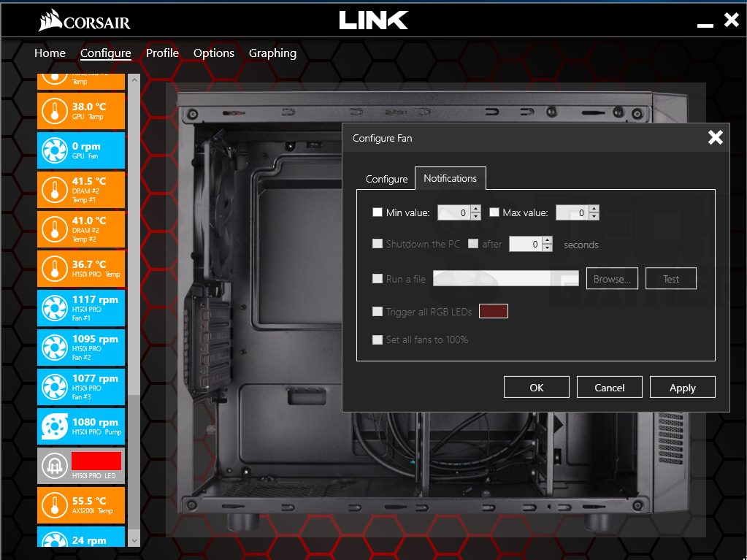747x560 pixels.
Task: Toggle the 'after' delay checkbox
Action: pyautogui.click(x=473, y=244)
